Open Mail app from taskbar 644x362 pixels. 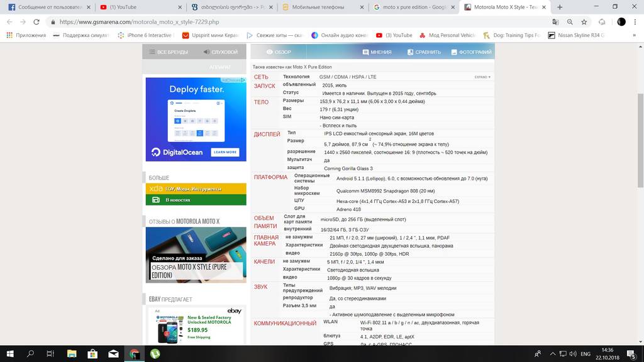click(113, 354)
